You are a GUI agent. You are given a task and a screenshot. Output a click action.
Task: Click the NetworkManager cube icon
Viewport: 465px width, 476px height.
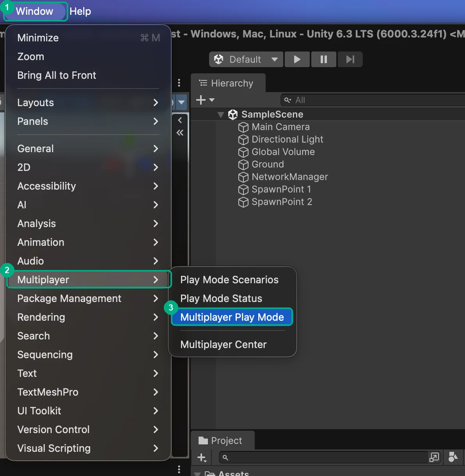coord(243,177)
